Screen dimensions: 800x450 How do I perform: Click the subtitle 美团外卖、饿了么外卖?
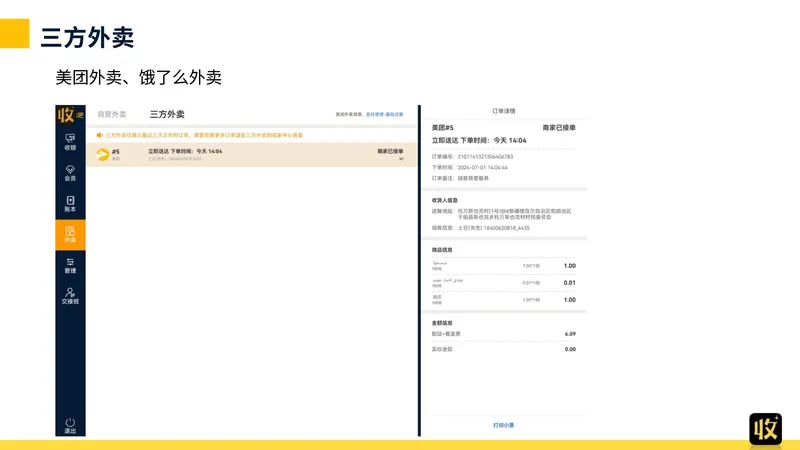138,77
